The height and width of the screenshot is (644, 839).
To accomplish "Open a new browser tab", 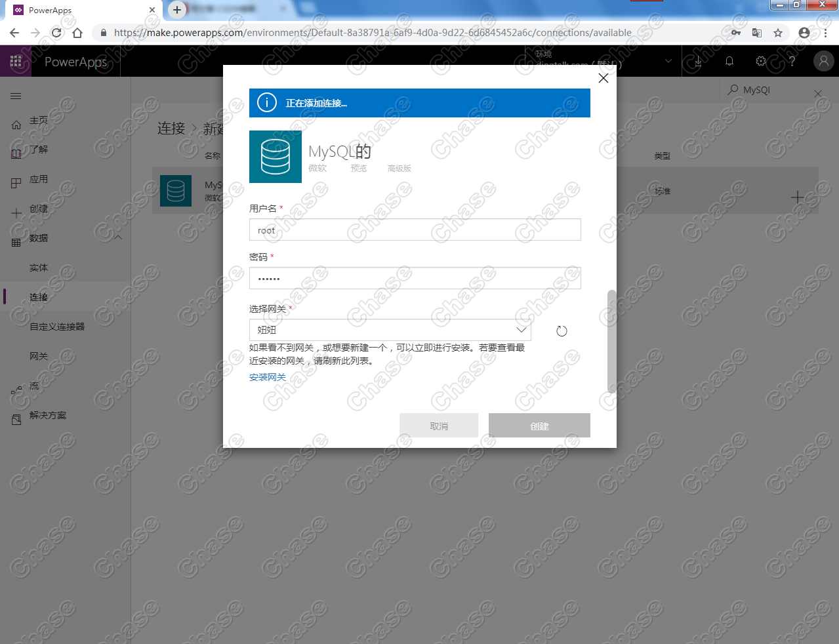I will (177, 10).
